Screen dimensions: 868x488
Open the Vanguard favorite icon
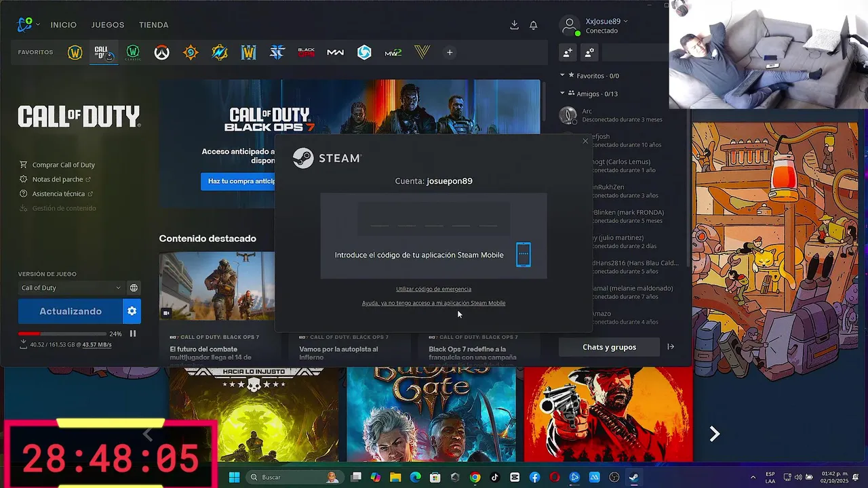click(422, 52)
